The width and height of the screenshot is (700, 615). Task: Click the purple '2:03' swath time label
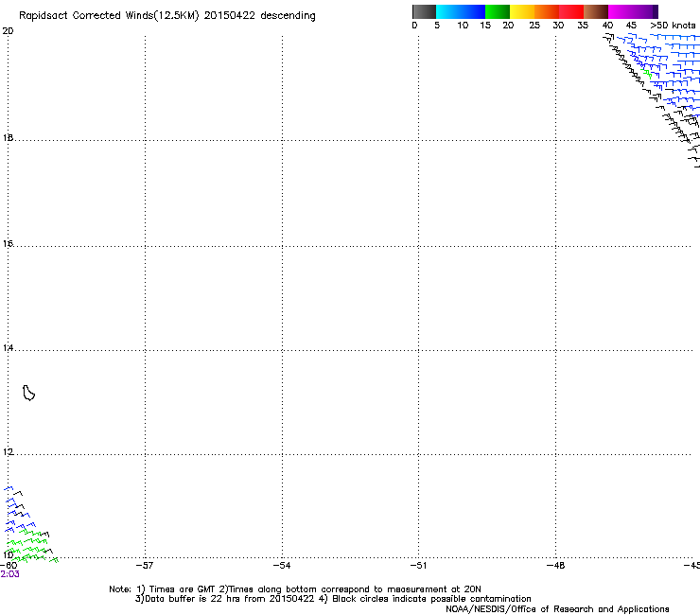[9, 574]
